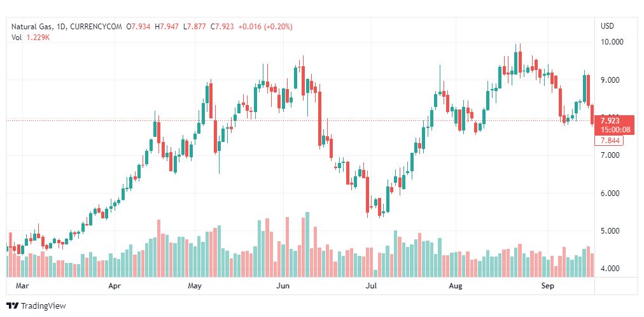644x317 pixels.
Task: Click the Mar label on time axis
Action: click(x=18, y=285)
